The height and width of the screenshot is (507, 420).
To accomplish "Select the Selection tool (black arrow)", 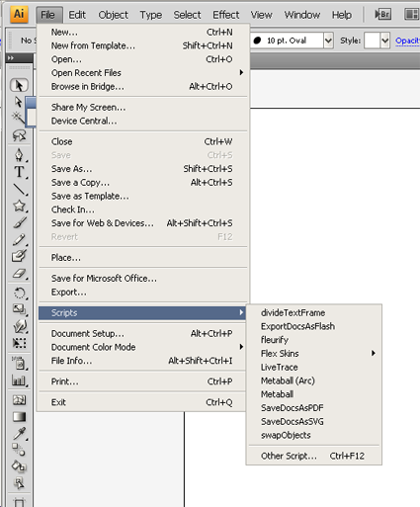I will point(19,85).
